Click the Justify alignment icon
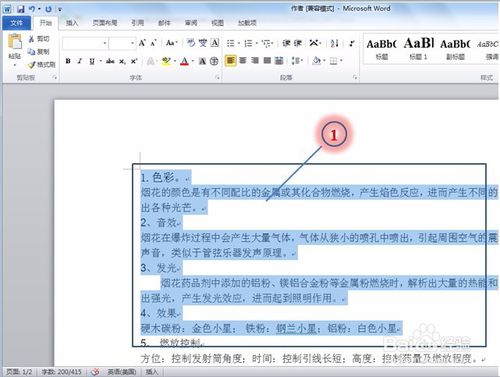 [267, 61]
